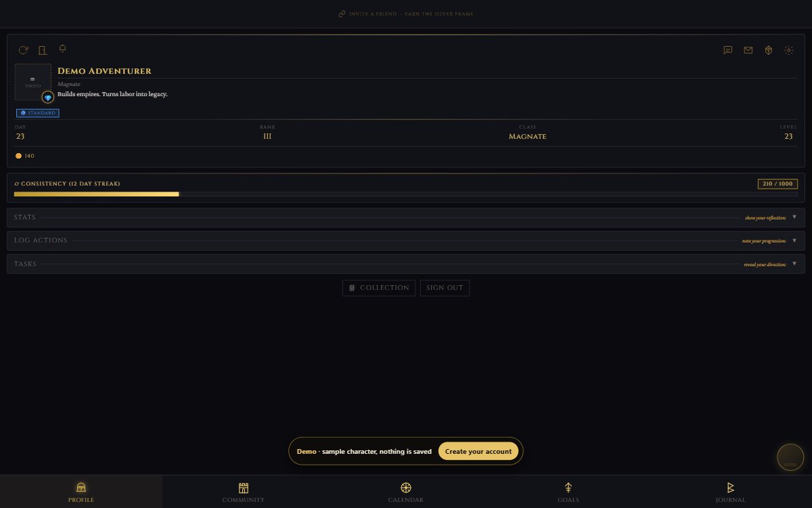Expand the Log Actions section
The height and width of the screenshot is (508, 812).
click(x=406, y=240)
